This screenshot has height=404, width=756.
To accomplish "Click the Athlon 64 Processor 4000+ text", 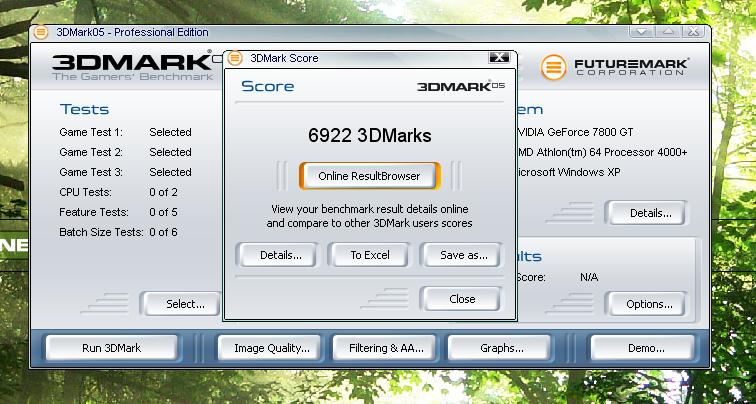I will (x=601, y=152).
